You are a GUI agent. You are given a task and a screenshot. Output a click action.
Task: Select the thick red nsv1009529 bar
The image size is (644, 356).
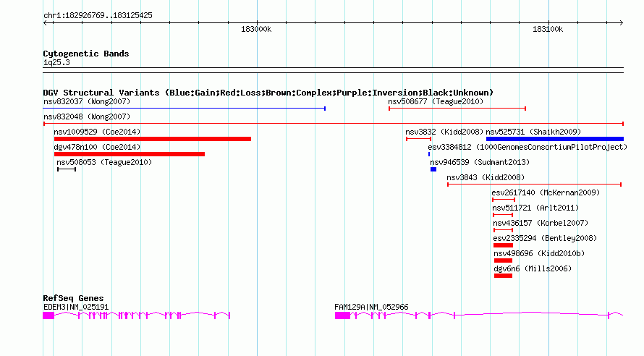[153, 139]
